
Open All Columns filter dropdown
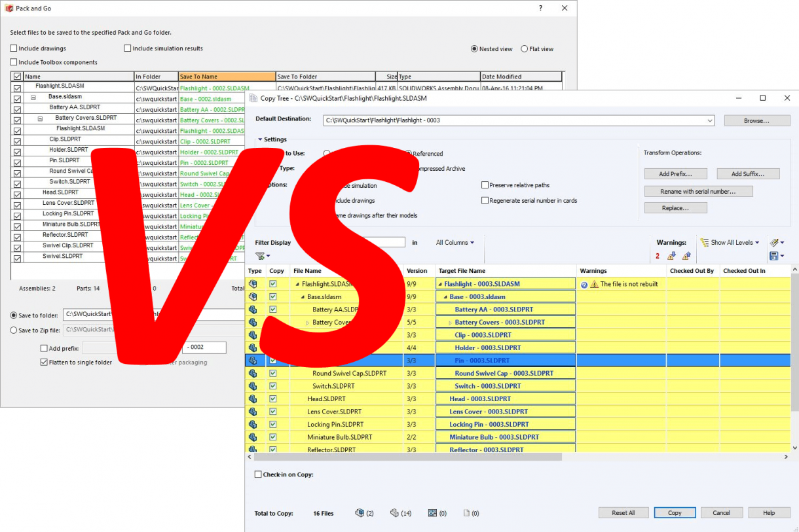click(x=455, y=242)
